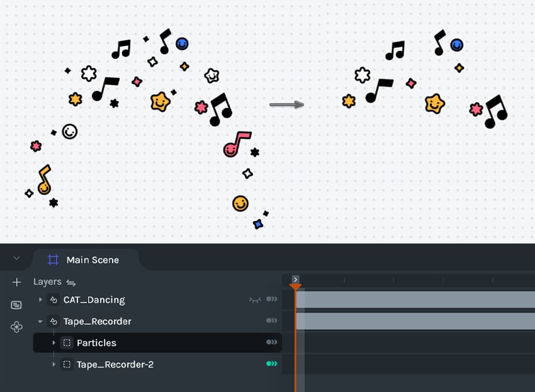Click the Tape_Recorder timeline bar
Image resolution: width=535 pixels, height=392 pixels.
tap(415, 322)
